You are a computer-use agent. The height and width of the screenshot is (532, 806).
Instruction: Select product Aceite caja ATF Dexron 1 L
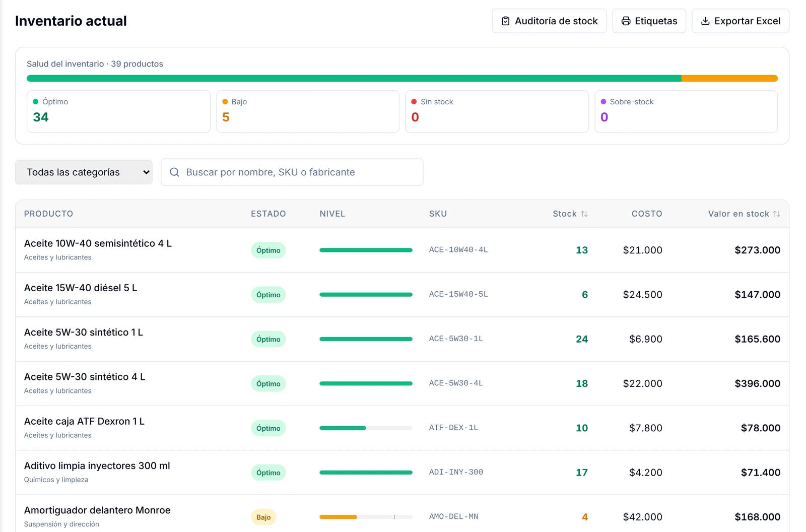pyautogui.click(x=84, y=421)
